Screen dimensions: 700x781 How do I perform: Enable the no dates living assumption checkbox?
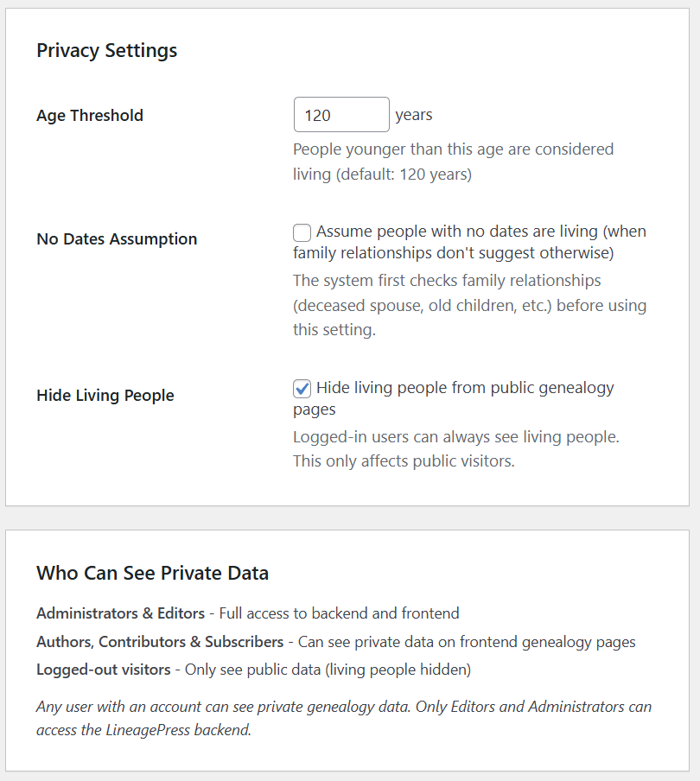[302, 232]
